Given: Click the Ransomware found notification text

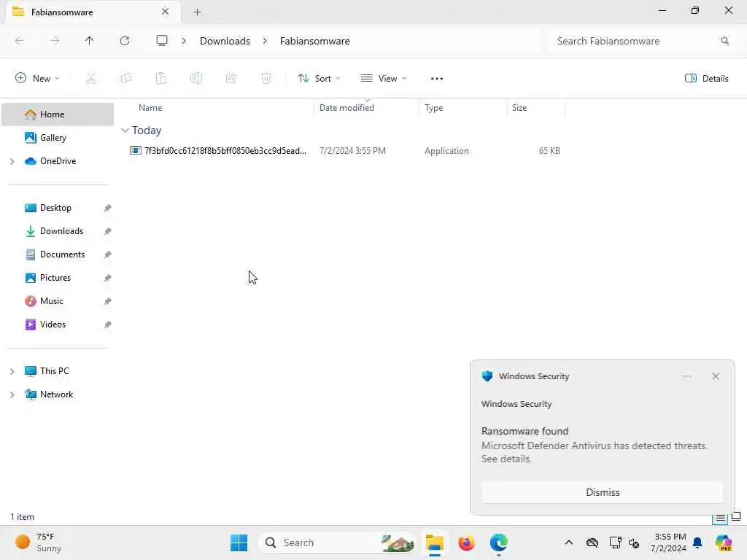Looking at the screenshot, I should pos(525,431).
